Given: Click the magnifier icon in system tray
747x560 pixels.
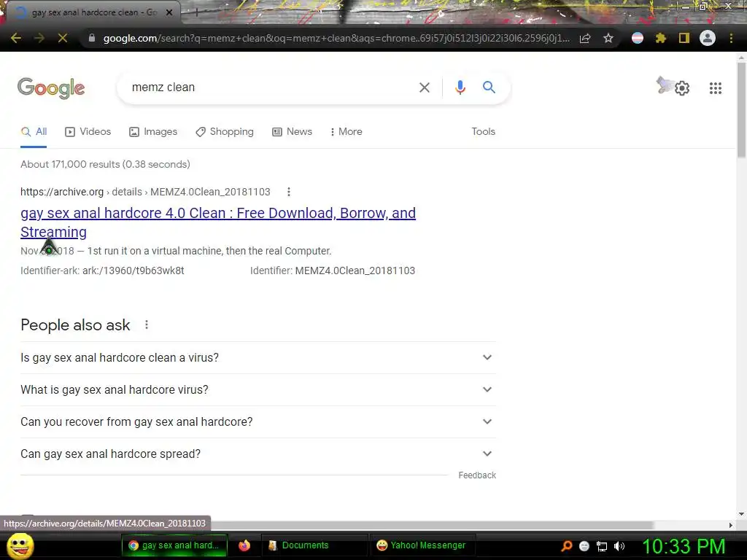Looking at the screenshot, I should pyautogui.click(x=566, y=545).
